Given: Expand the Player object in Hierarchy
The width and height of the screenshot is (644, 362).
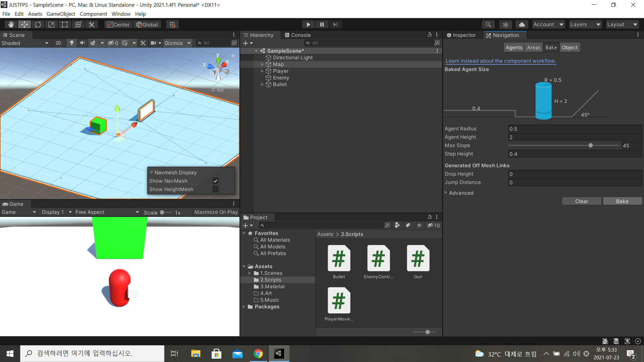Looking at the screenshot, I should pos(262,71).
